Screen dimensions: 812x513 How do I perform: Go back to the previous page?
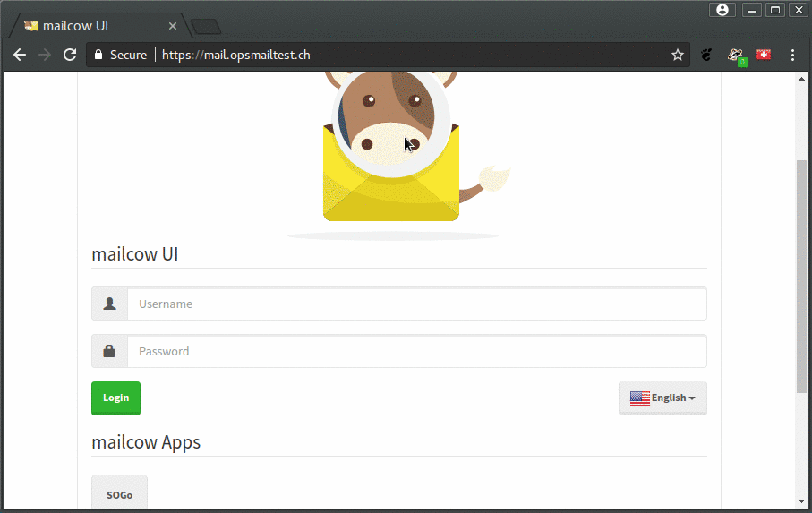(x=19, y=55)
